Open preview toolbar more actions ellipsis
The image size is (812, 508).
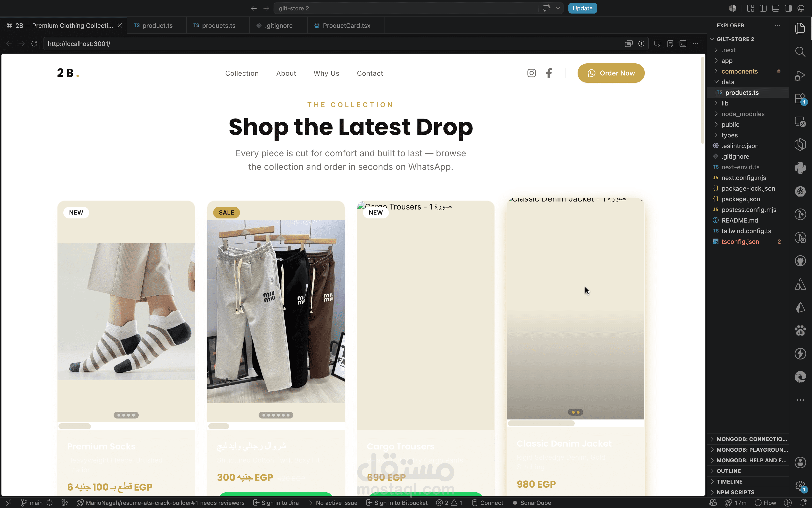click(696, 44)
